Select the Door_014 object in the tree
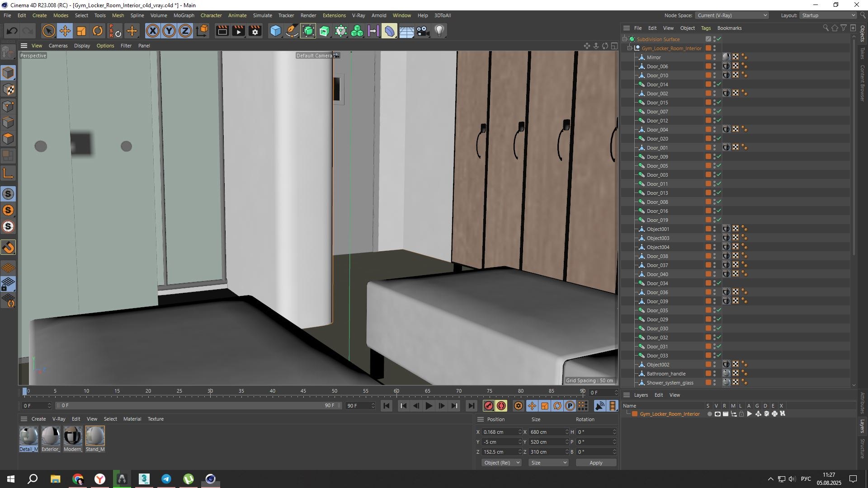 click(x=657, y=84)
